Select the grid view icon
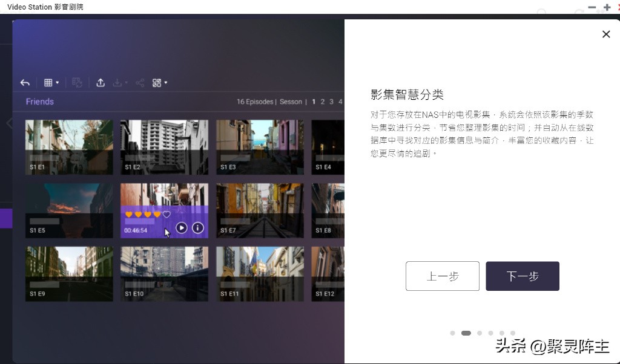620x364 pixels. (x=49, y=82)
